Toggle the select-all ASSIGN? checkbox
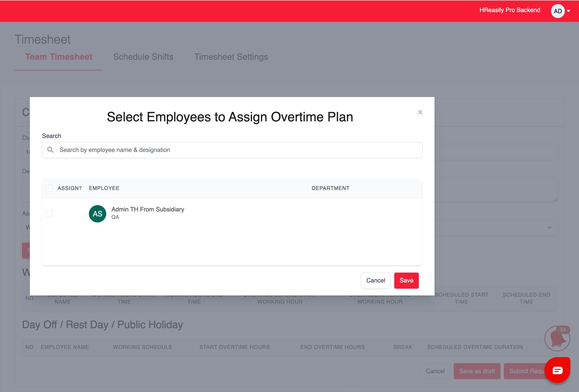Image resolution: width=579 pixels, height=392 pixels. click(49, 188)
